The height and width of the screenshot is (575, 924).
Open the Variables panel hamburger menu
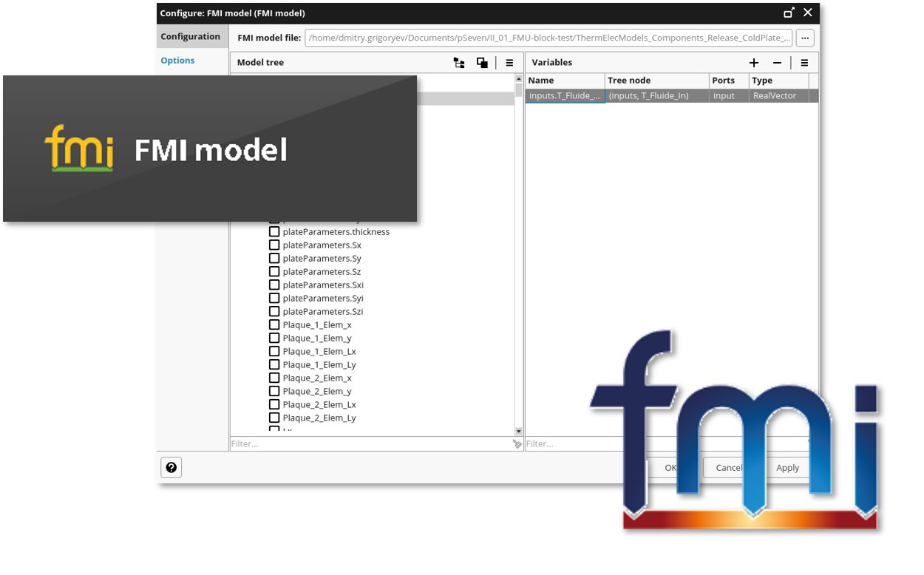[804, 63]
